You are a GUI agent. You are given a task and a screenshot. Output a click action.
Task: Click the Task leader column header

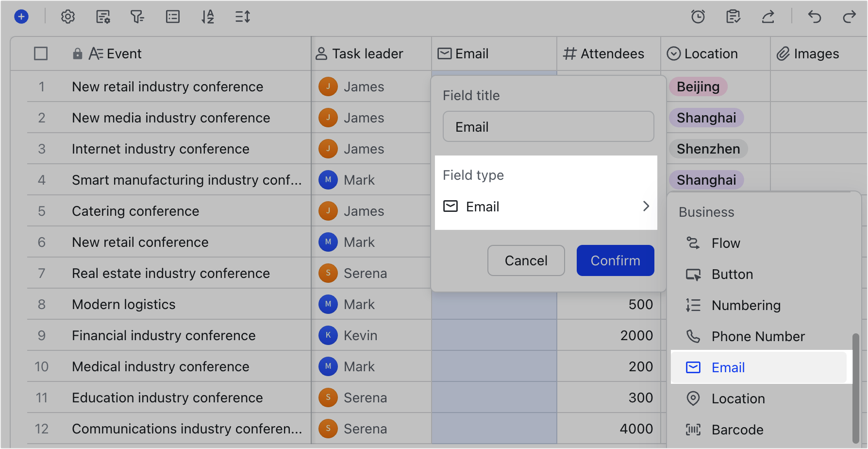point(371,53)
